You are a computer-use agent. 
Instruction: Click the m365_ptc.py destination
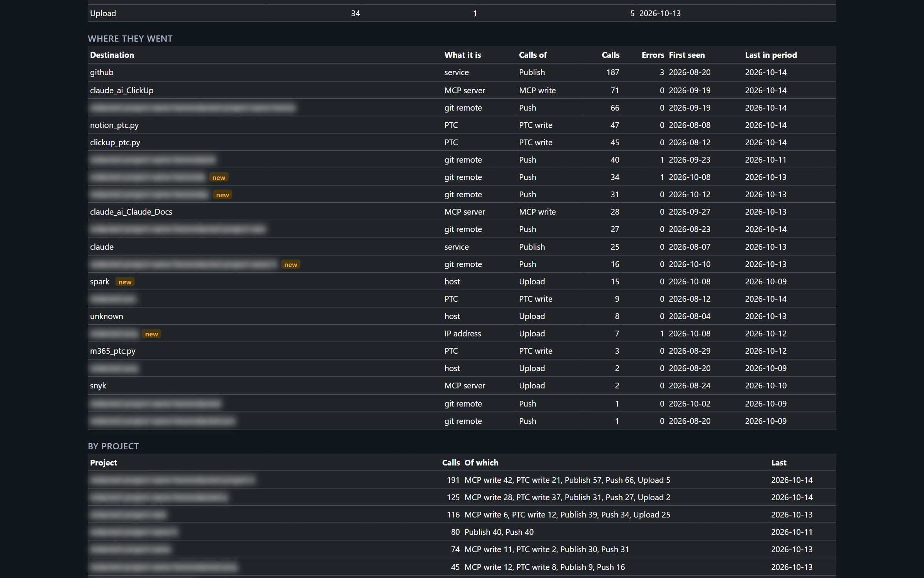click(113, 351)
